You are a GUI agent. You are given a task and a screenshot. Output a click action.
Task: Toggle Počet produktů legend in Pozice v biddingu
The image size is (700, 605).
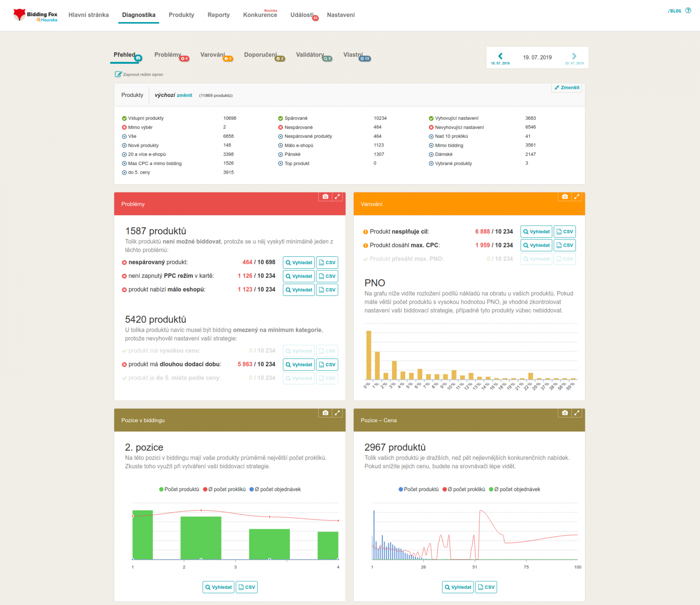[179, 489]
